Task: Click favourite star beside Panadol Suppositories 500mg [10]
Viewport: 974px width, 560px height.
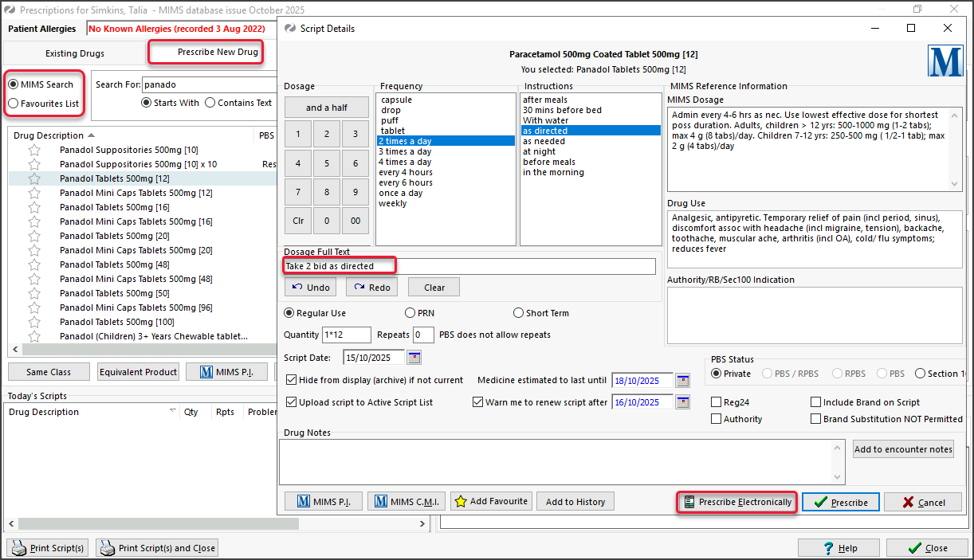Action: [x=34, y=150]
